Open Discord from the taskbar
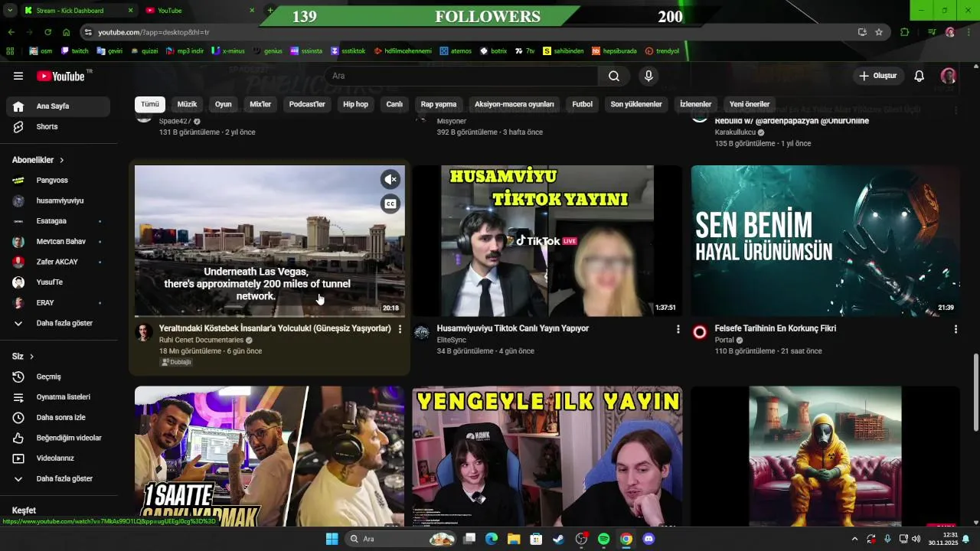Screen dimensions: 980x551 (x=648, y=539)
